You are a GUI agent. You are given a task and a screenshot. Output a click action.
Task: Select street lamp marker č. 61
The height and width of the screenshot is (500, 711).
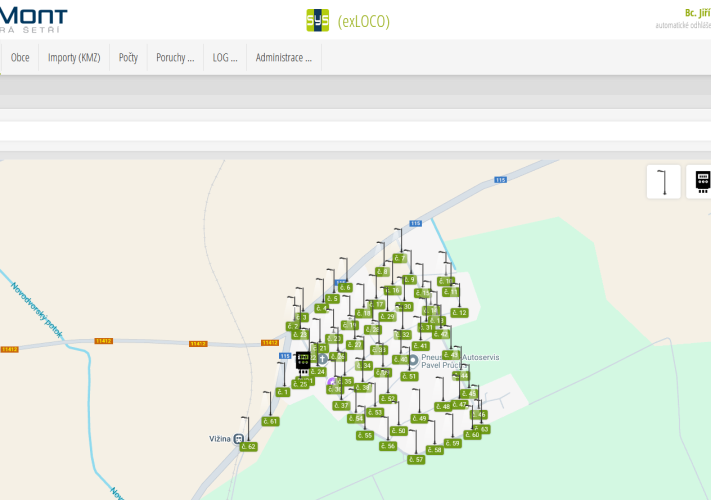pyautogui.click(x=270, y=421)
